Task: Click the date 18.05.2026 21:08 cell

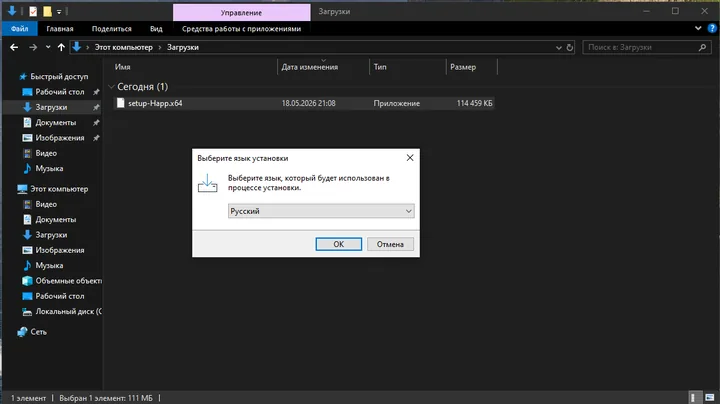Action: [x=309, y=103]
